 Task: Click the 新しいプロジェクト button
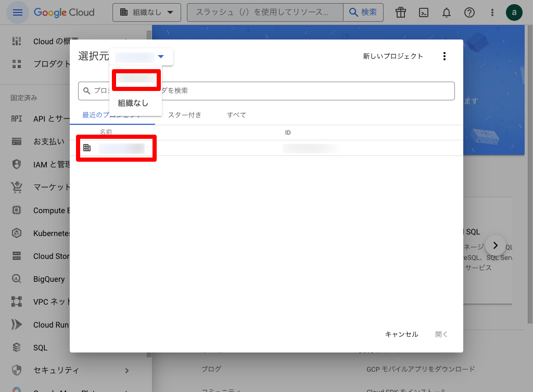click(x=393, y=56)
